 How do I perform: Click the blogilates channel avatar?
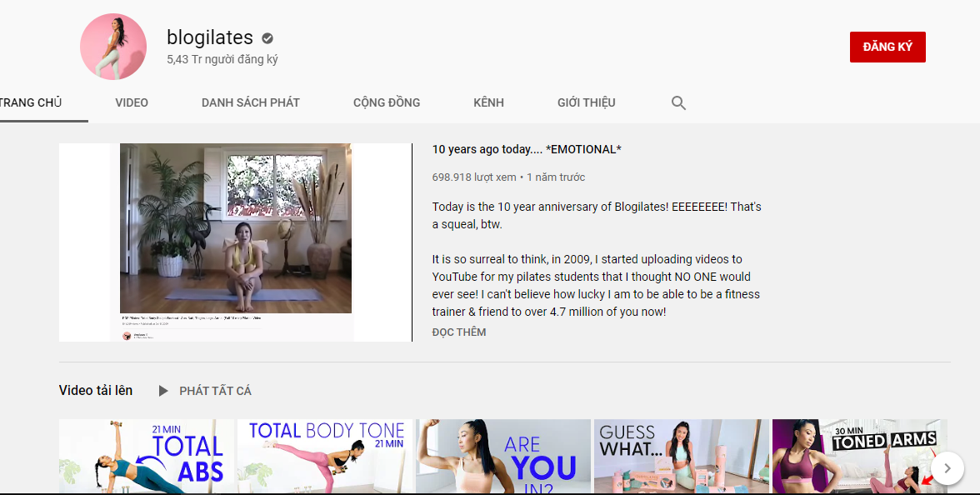tap(113, 47)
